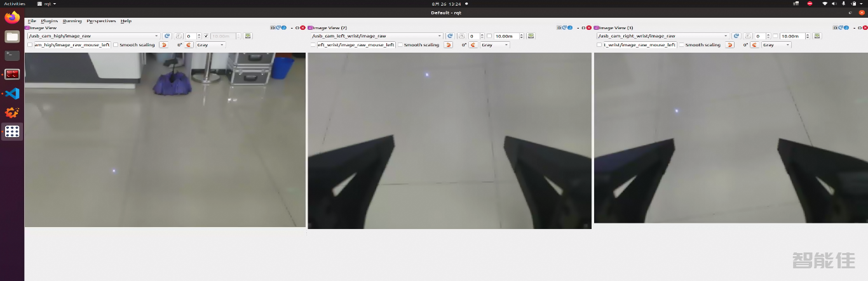Open Visual Studio Code from dock

pos(12,93)
